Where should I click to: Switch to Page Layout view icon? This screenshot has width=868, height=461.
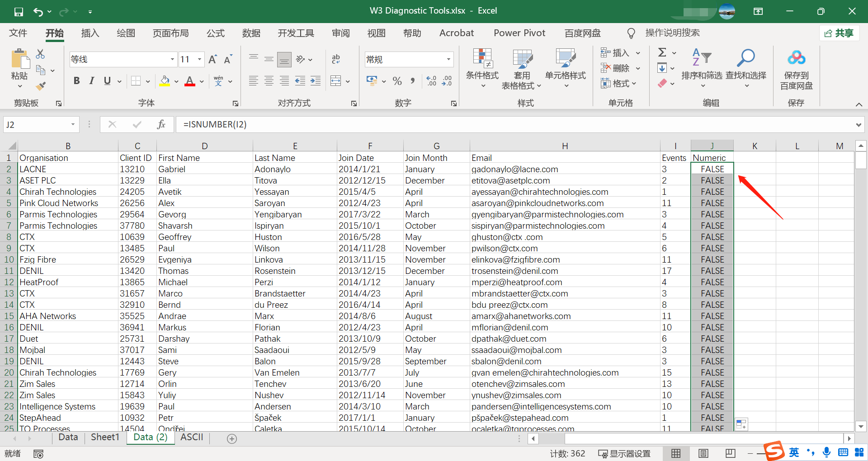pos(703,453)
